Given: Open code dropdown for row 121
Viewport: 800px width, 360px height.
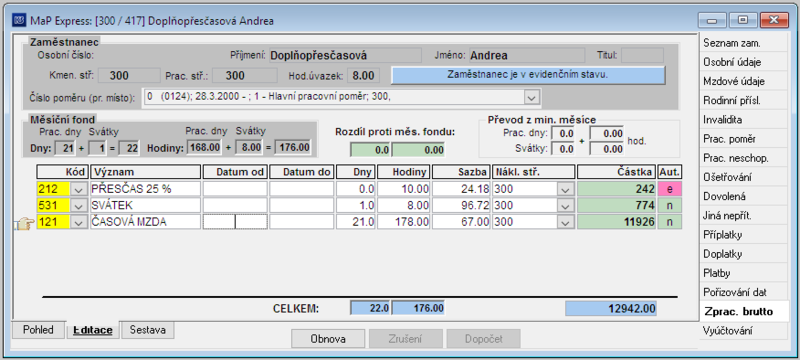Looking at the screenshot, I should point(79,222).
